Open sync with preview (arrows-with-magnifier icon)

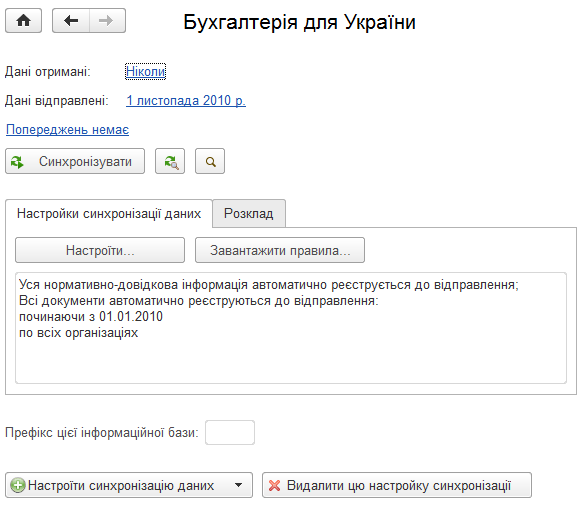(170, 161)
